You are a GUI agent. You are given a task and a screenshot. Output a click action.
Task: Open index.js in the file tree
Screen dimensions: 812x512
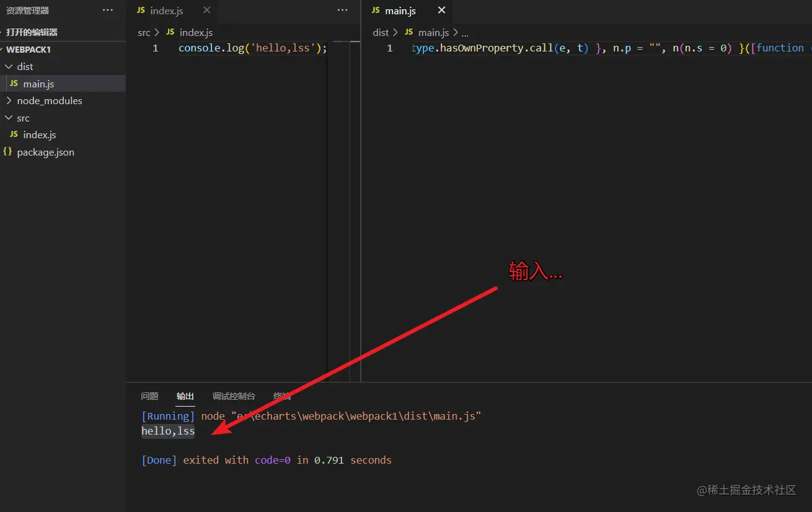click(x=40, y=135)
